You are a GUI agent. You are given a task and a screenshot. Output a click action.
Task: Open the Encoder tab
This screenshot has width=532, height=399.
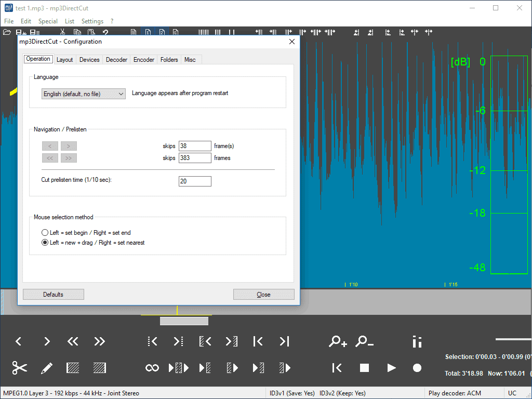pyautogui.click(x=144, y=60)
